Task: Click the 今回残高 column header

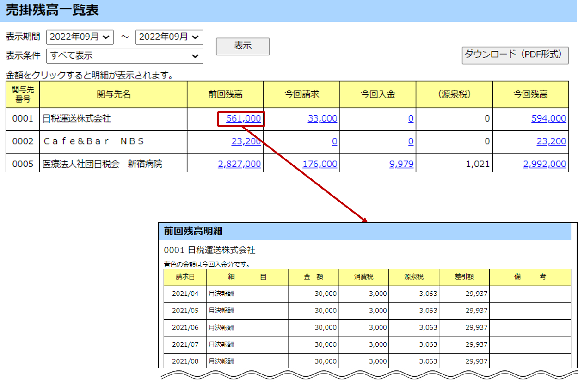Action: click(x=530, y=95)
